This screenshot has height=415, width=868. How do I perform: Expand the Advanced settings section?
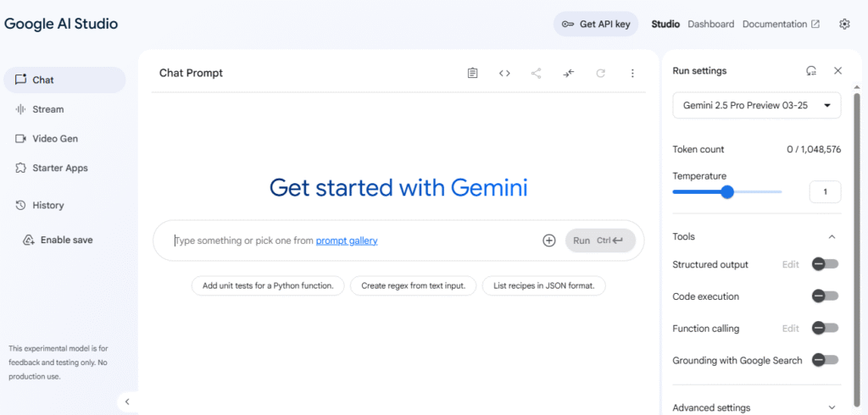point(756,407)
